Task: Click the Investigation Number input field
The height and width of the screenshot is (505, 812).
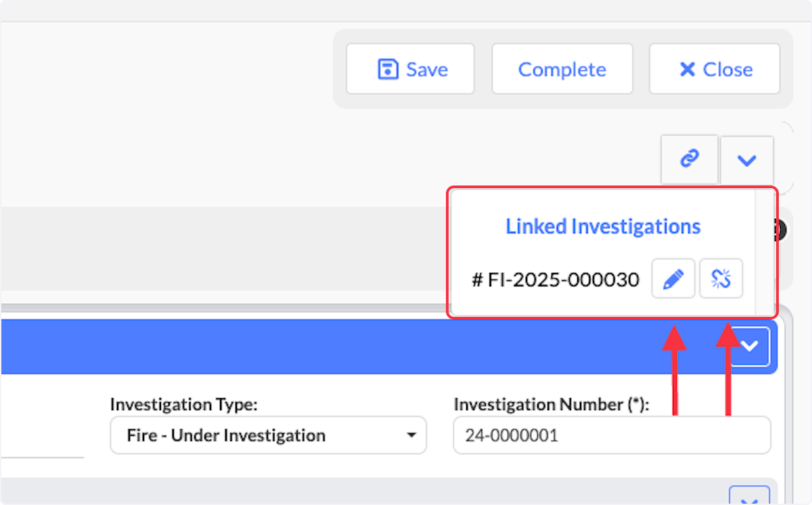Action: [x=612, y=435]
